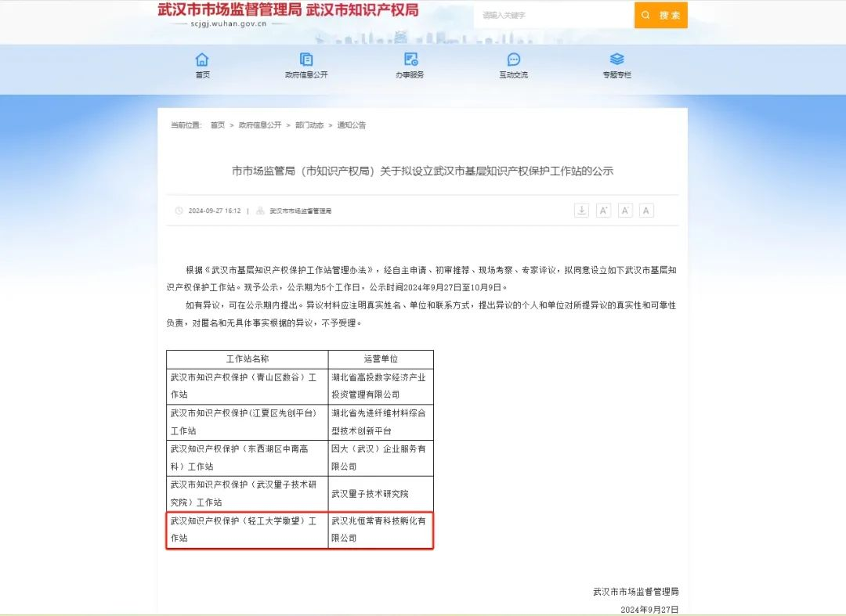Click the 武汉量子技术研究院 workstation name cell

pyautogui.click(x=247, y=493)
